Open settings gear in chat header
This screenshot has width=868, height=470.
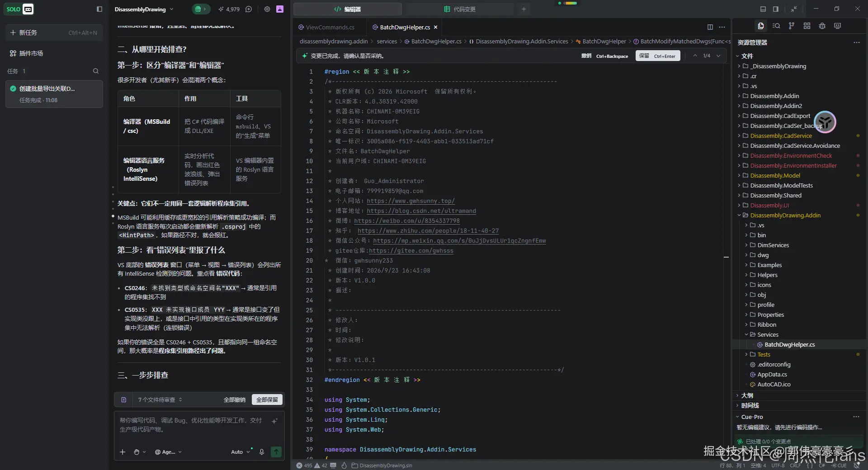coord(267,9)
